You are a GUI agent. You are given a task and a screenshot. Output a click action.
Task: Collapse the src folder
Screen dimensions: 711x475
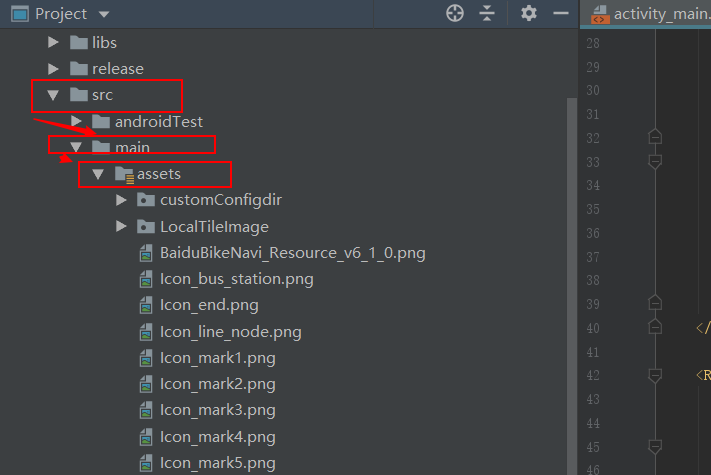[53, 95]
